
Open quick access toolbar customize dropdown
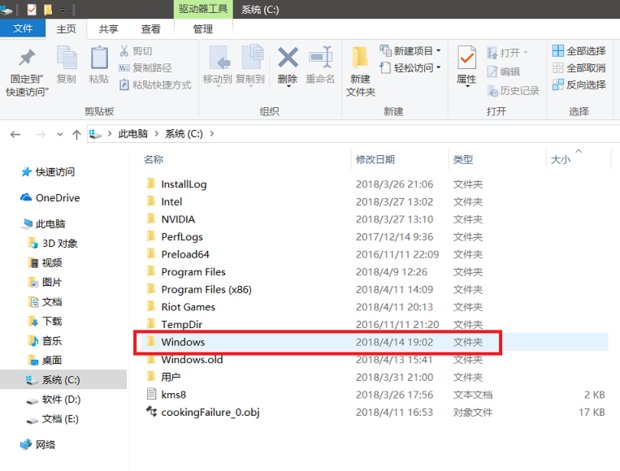(63, 9)
